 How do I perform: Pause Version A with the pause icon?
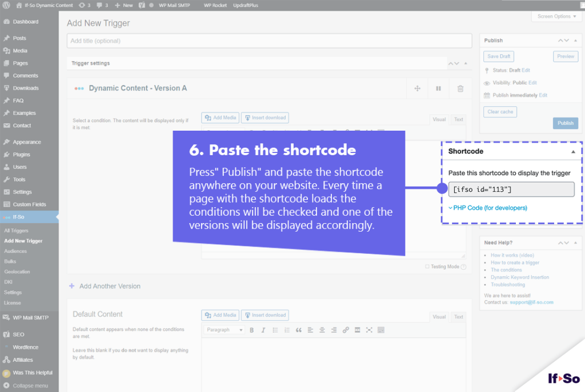coord(438,88)
